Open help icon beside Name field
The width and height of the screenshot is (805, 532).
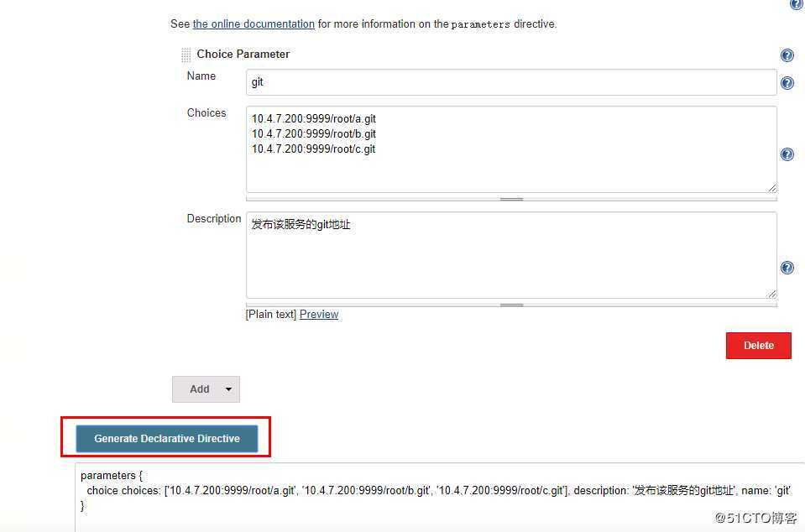click(x=787, y=83)
